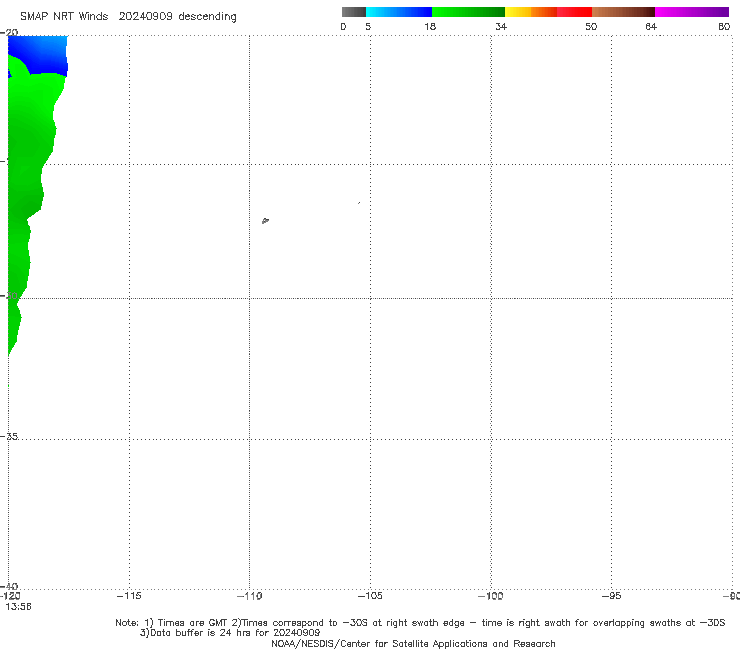This screenshot has height=650, width=740.
Task: Click the yellow-orange-red segment of the color bar
Action: [548, 12]
